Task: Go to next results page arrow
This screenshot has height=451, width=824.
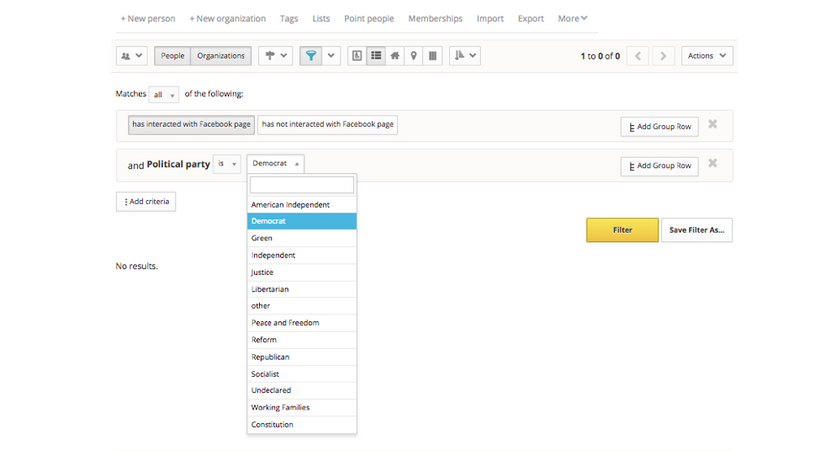Action: (x=664, y=56)
